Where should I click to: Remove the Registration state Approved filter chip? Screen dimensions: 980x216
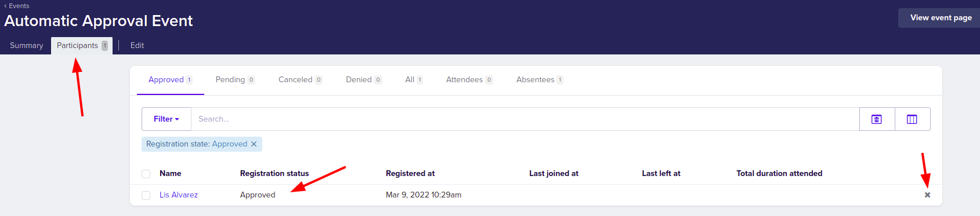pos(254,144)
